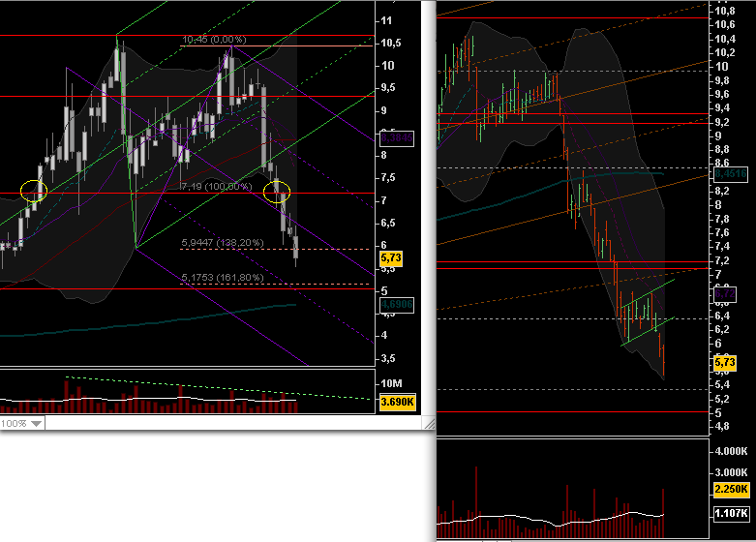The width and height of the screenshot is (756, 542).
Task: Click the yellow 5,73 price tag, left chart
Action: pos(391,258)
